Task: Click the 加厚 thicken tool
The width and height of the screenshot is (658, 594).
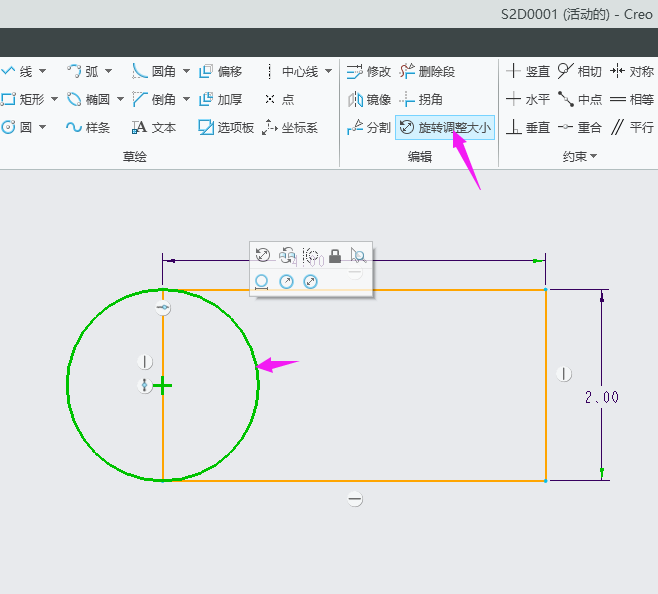Action: point(221,99)
